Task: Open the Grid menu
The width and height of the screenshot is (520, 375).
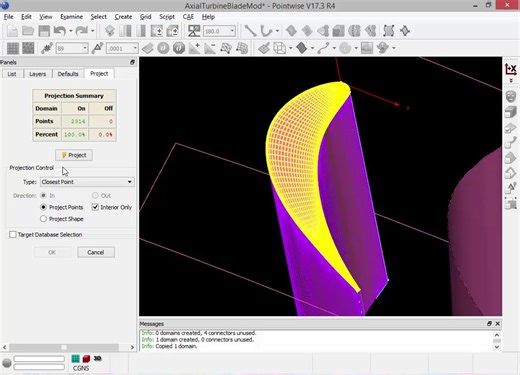Action: [145, 17]
